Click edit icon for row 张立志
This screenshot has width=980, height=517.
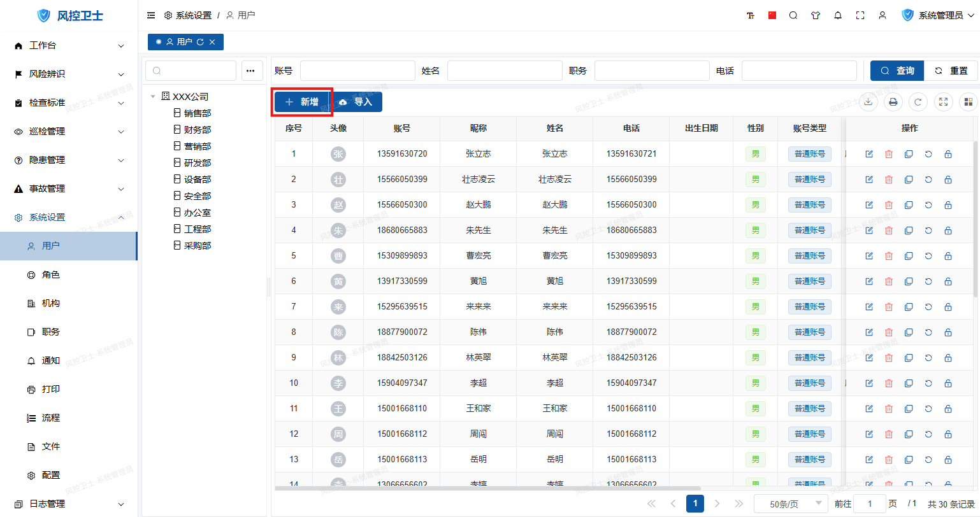pyautogui.click(x=869, y=154)
